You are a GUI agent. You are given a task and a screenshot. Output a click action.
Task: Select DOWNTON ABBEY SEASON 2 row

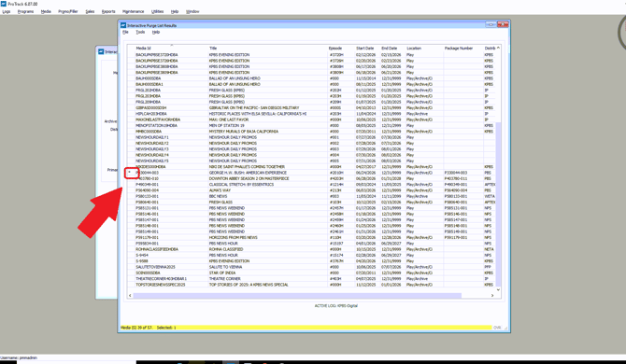pyautogui.click(x=311, y=178)
